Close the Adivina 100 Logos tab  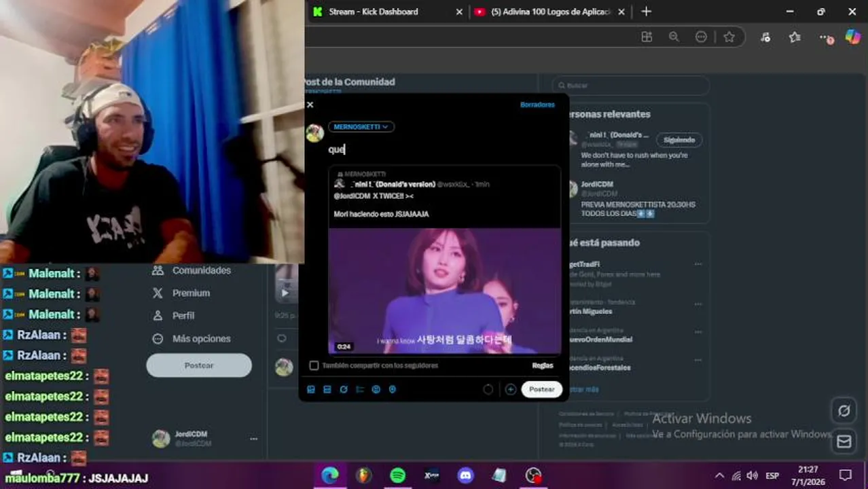[x=621, y=12]
